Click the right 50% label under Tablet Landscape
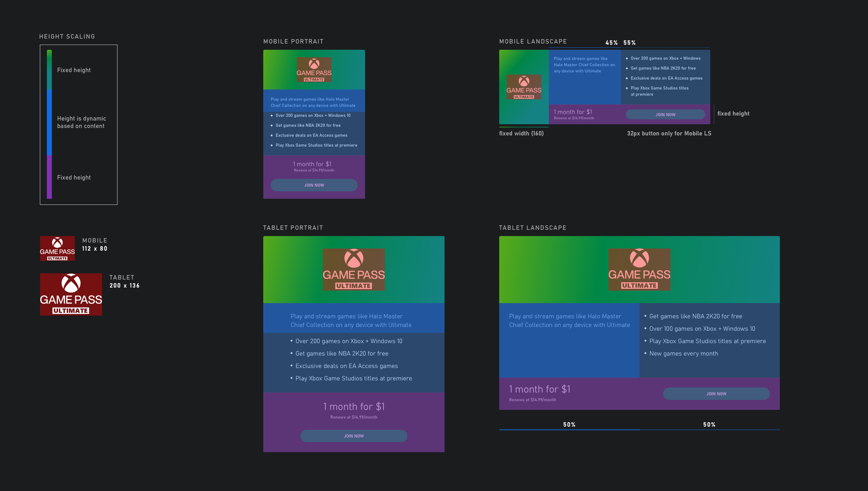The width and height of the screenshot is (868, 491). [x=709, y=425]
